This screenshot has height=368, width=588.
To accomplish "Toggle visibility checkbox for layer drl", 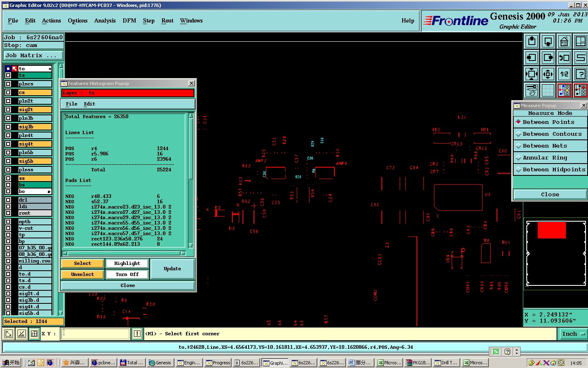I will (x=8, y=200).
